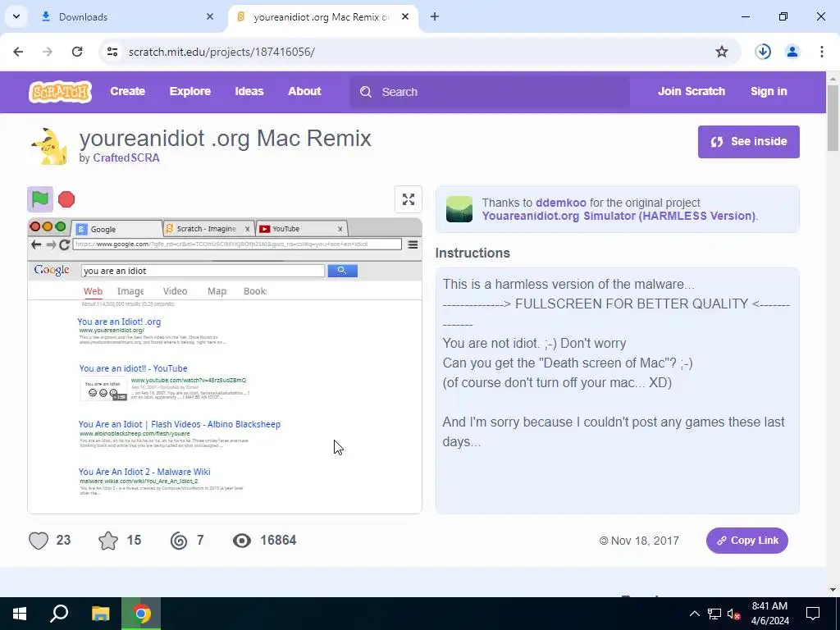840x630 pixels.
Task: Favorite the project with the star icon
Action: [108, 541]
